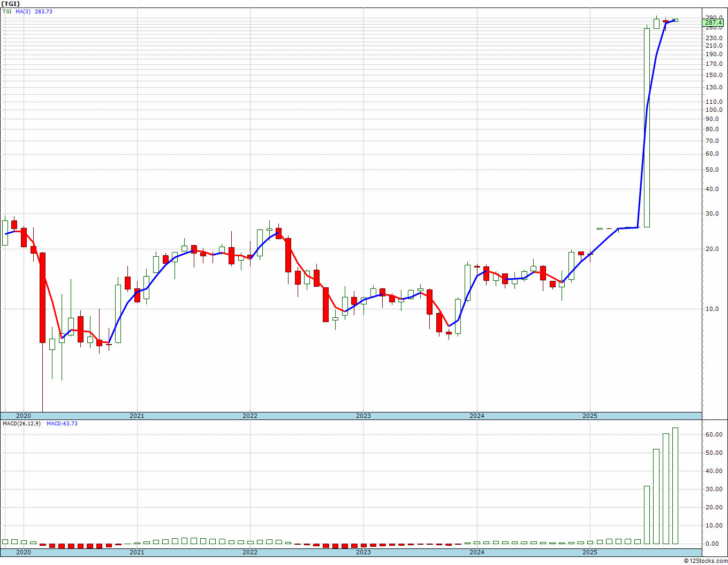This screenshot has height=565, width=728.
Task: Click 2021 on the price chart time axis
Action: [x=136, y=416]
